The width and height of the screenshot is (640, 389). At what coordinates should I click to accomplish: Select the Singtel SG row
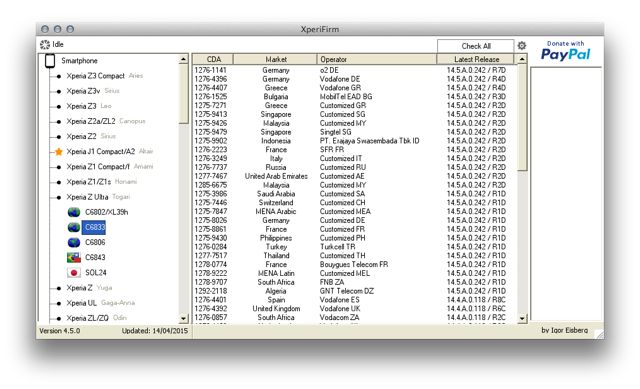(354, 132)
